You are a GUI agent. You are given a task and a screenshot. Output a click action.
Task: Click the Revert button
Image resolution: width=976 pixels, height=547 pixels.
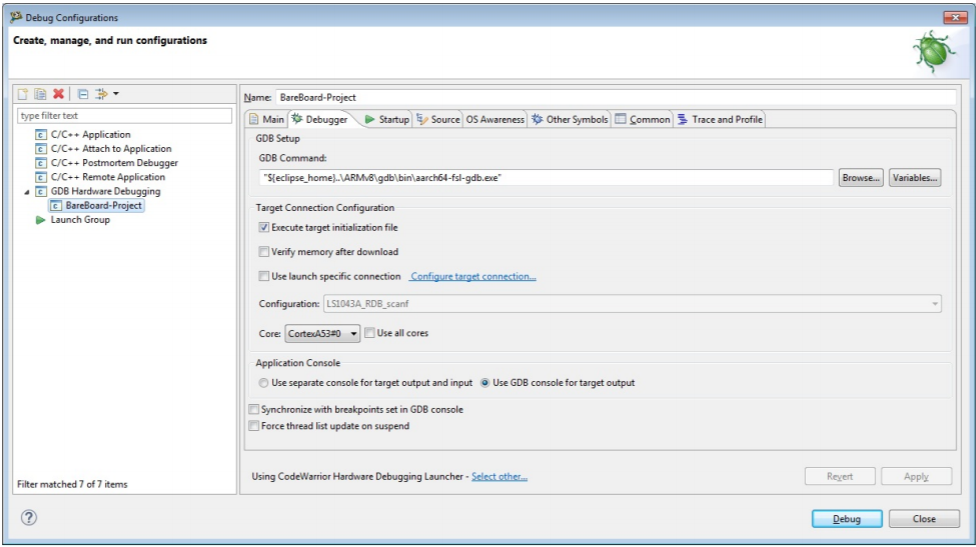(x=840, y=477)
